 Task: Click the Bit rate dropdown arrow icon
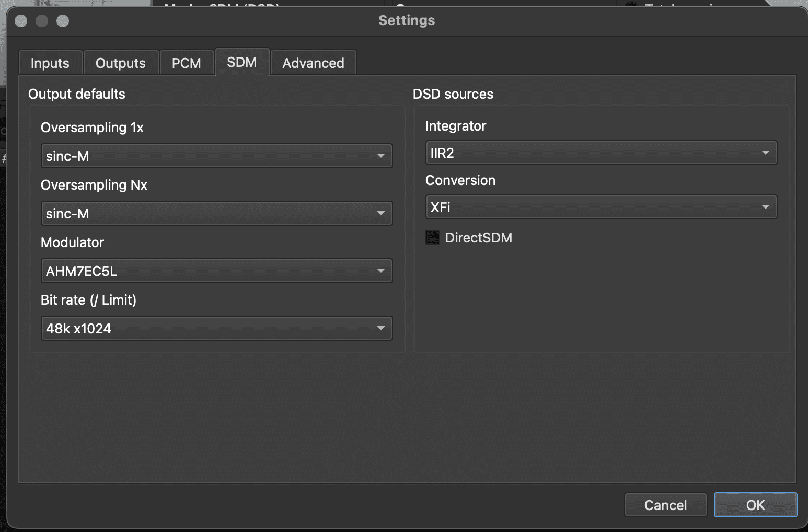[x=381, y=328]
